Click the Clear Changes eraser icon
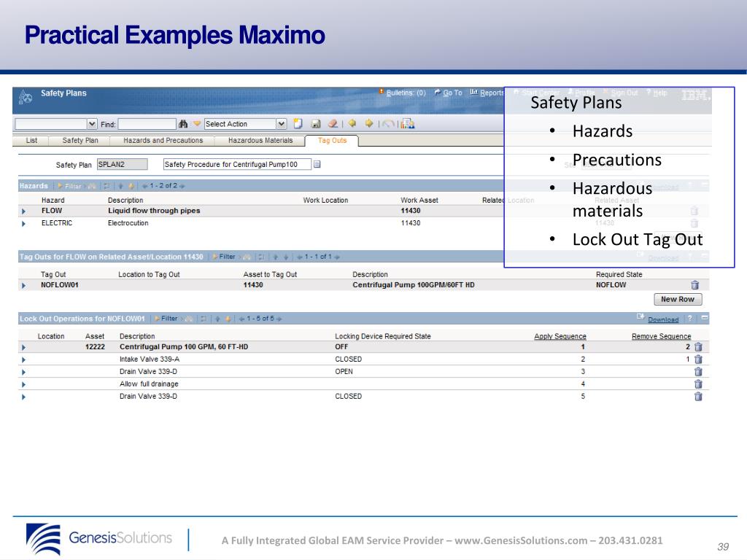 [333, 124]
